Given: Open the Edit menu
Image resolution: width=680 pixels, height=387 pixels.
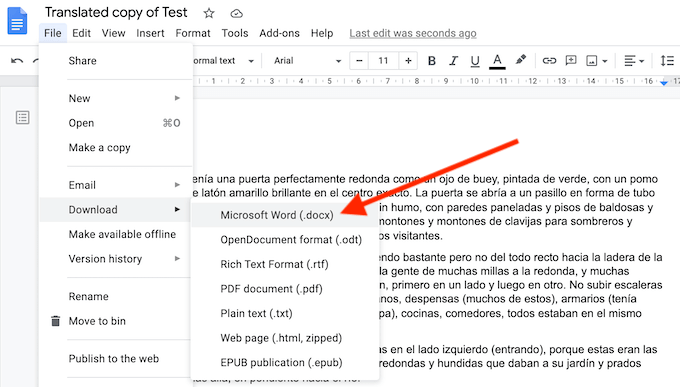Looking at the screenshot, I should 81,33.
